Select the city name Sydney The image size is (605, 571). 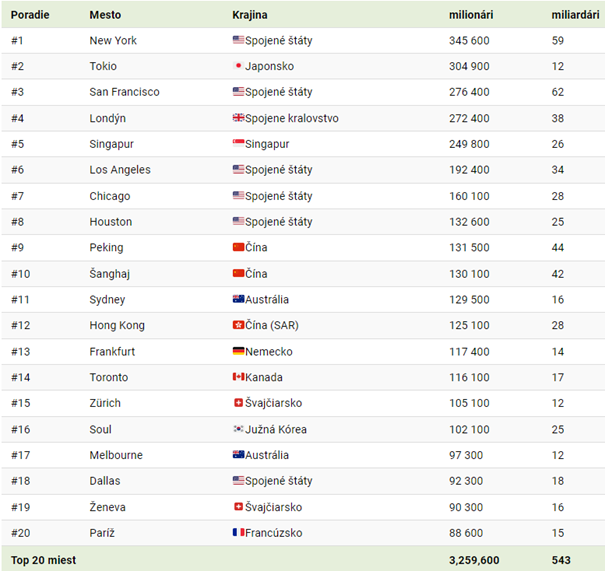(107, 300)
